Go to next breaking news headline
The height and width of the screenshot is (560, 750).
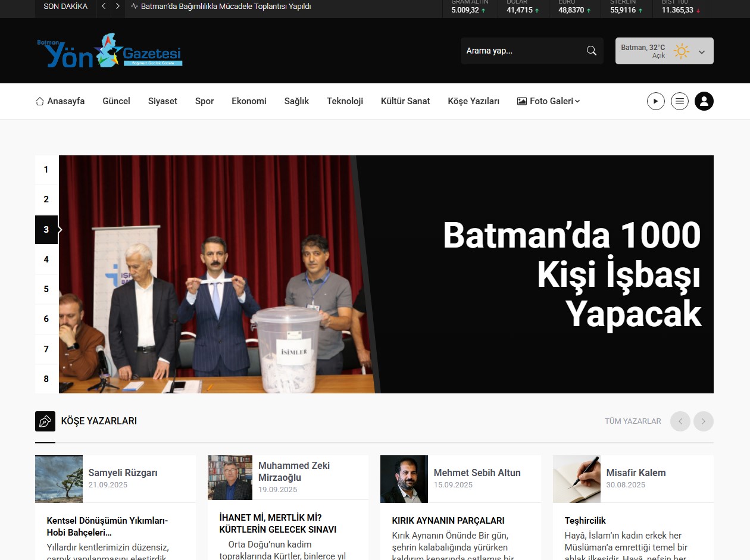118,7
